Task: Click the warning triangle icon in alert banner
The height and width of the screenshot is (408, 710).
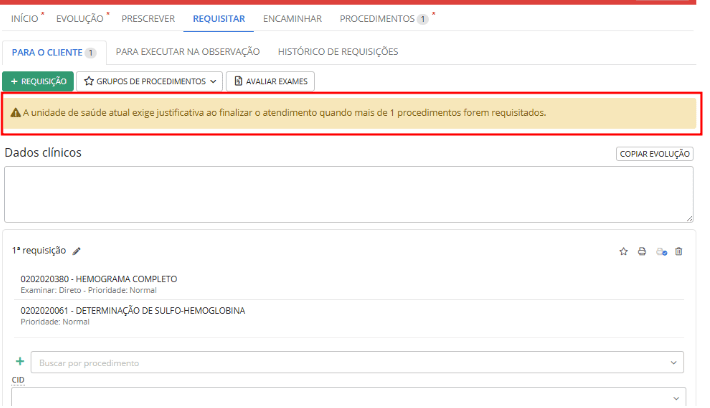Action: point(14,113)
